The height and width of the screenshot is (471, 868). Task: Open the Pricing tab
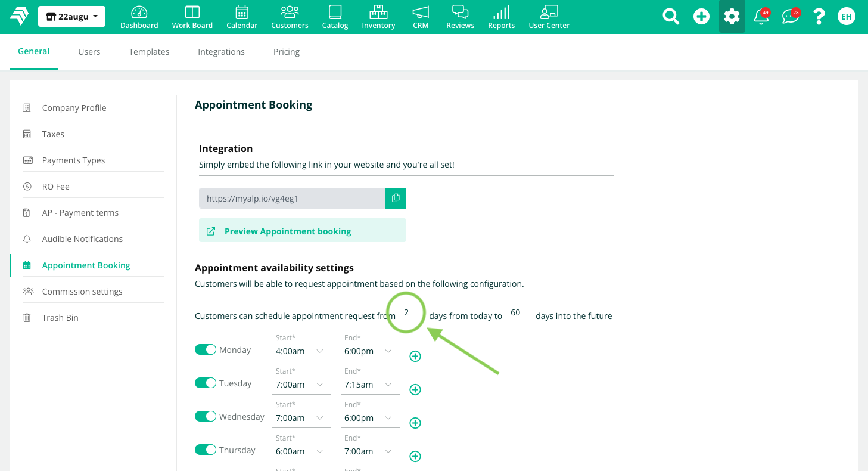tap(287, 52)
